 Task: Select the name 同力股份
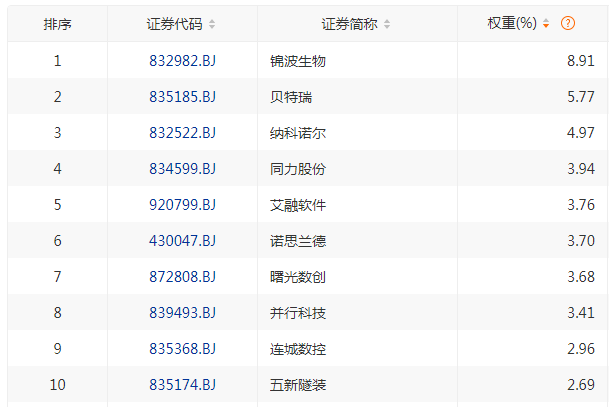(298, 169)
